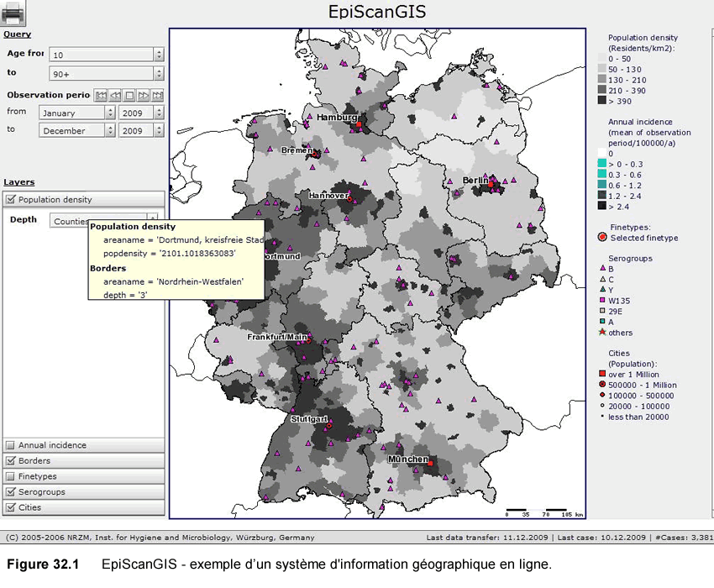The height and width of the screenshot is (588, 714).
Task: Click the W135 square legend icon
Action: click(x=602, y=300)
